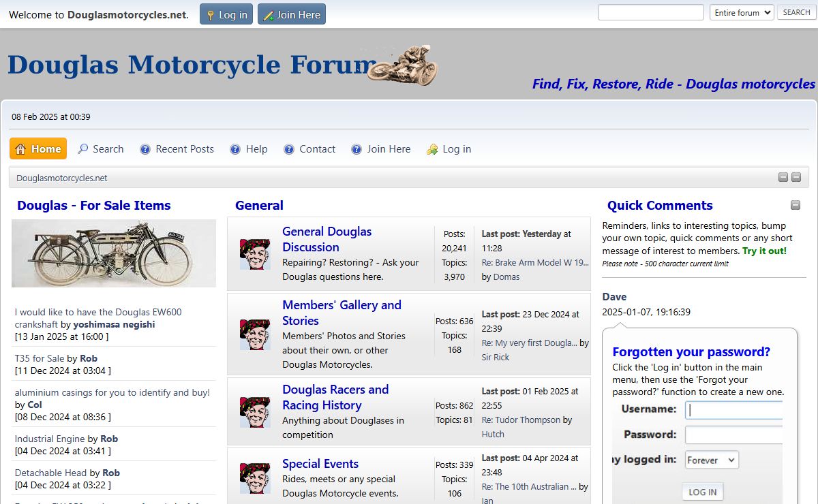The width and height of the screenshot is (818, 504).
Task: Open Douglas Racers and Racing History board
Action: [x=335, y=397]
